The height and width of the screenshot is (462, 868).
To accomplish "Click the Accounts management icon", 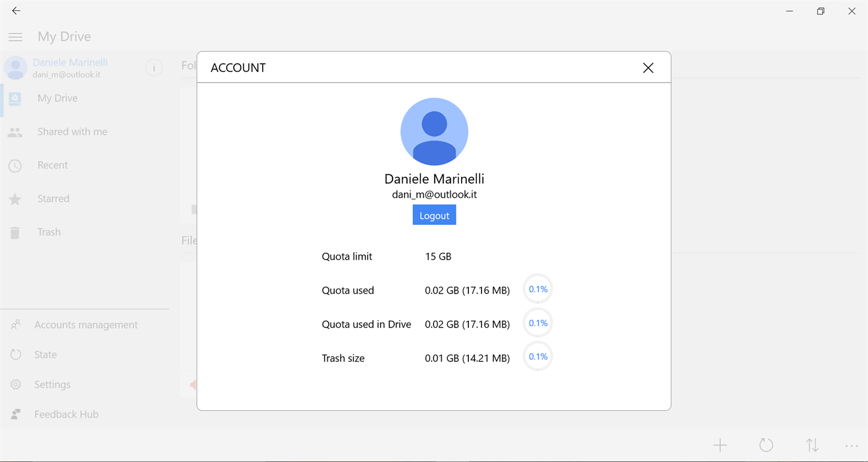I will pos(16,324).
